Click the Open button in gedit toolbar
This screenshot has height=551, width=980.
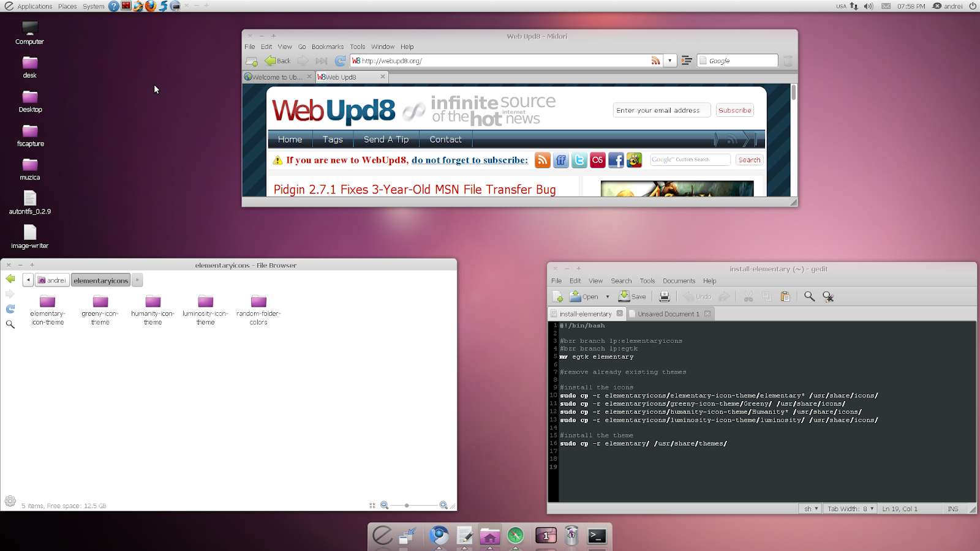tap(584, 296)
